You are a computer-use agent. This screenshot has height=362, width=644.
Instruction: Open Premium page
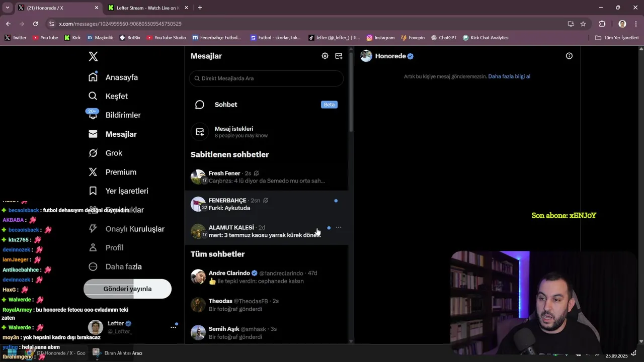[x=113, y=172]
